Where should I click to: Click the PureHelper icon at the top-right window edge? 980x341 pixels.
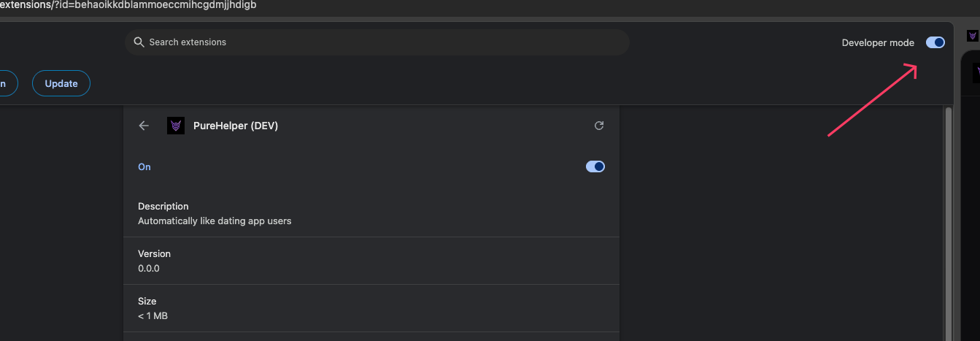(x=972, y=36)
